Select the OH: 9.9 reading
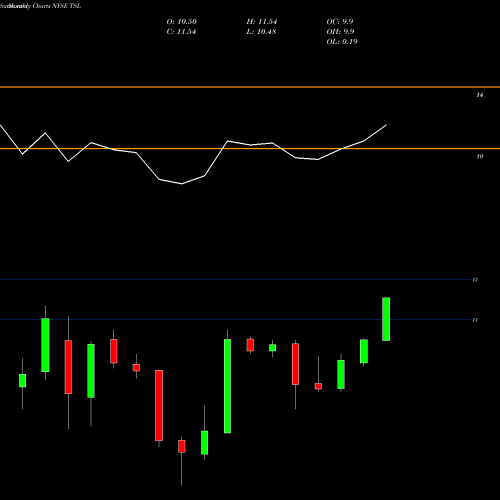Screen dimensions: 500x500 pyautogui.click(x=340, y=32)
